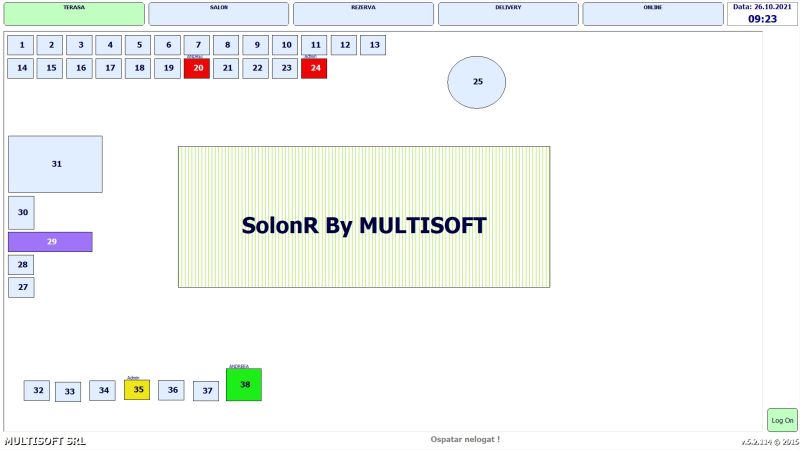Choose table 34
Screen dimensions: 800x450
(x=103, y=390)
